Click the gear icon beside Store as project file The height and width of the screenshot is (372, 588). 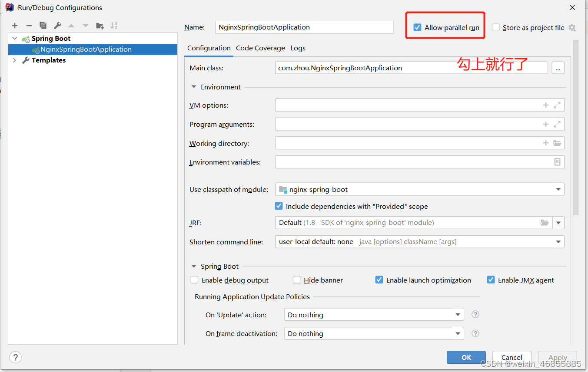[572, 28]
